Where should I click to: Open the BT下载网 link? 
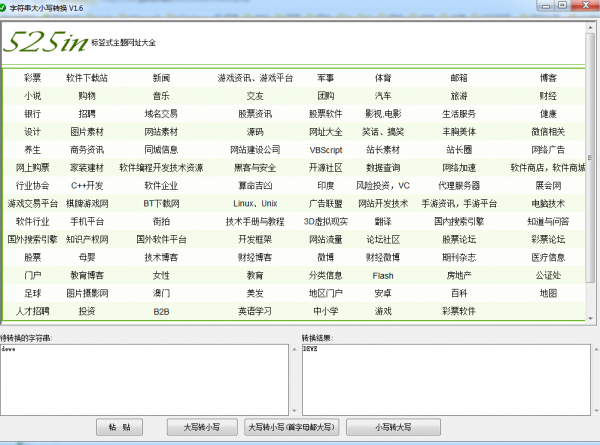(x=161, y=203)
